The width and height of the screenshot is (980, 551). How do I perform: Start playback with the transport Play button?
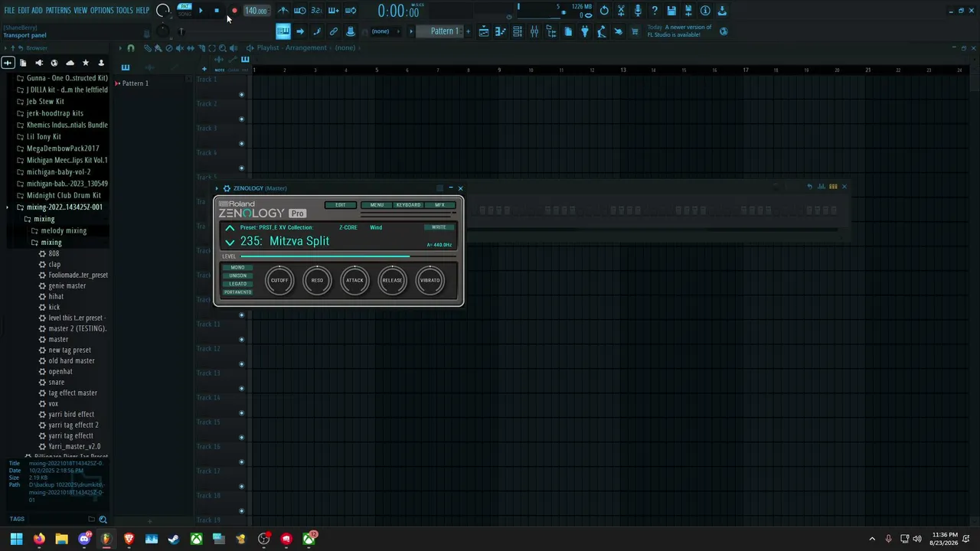pos(201,11)
